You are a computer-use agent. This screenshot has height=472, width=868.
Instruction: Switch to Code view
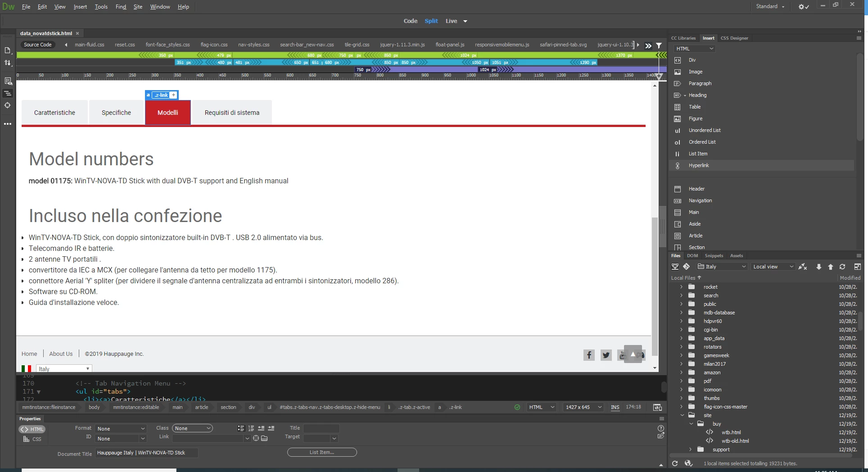(410, 21)
